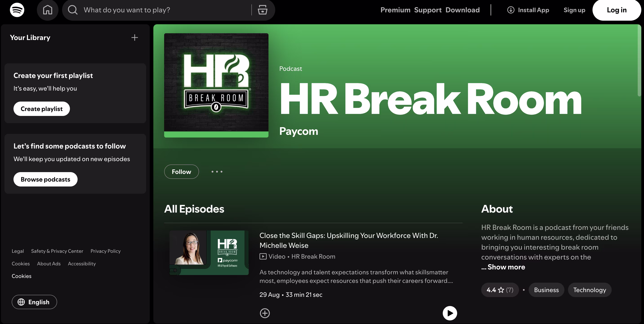644x324 pixels.
Task: Open the gray Cookies link beside About Ads
Action: click(21, 264)
